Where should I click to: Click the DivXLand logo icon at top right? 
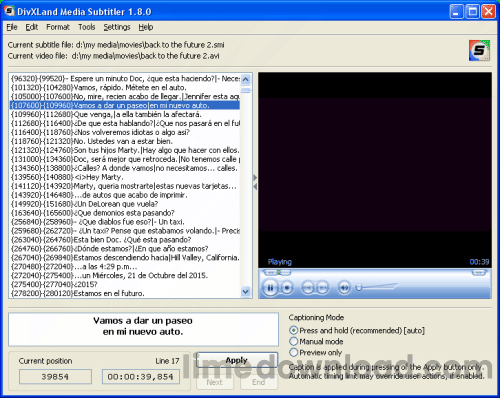pos(479,50)
